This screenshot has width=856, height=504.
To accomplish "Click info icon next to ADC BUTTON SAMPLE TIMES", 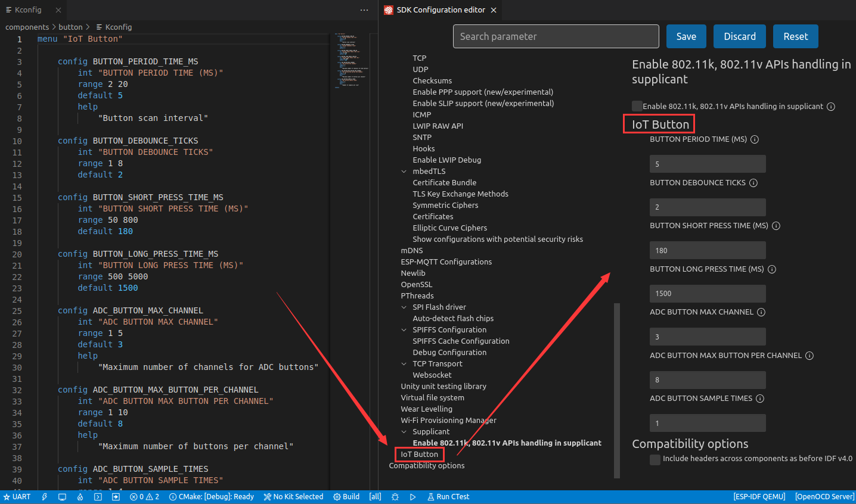I will (x=760, y=399).
